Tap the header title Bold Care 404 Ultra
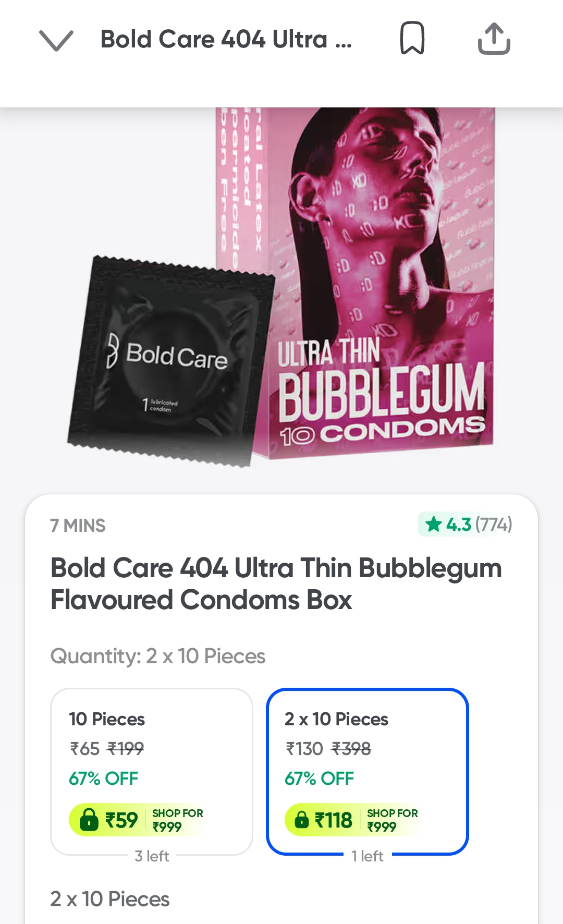The image size is (563, 924). click(x=226, y=40)
